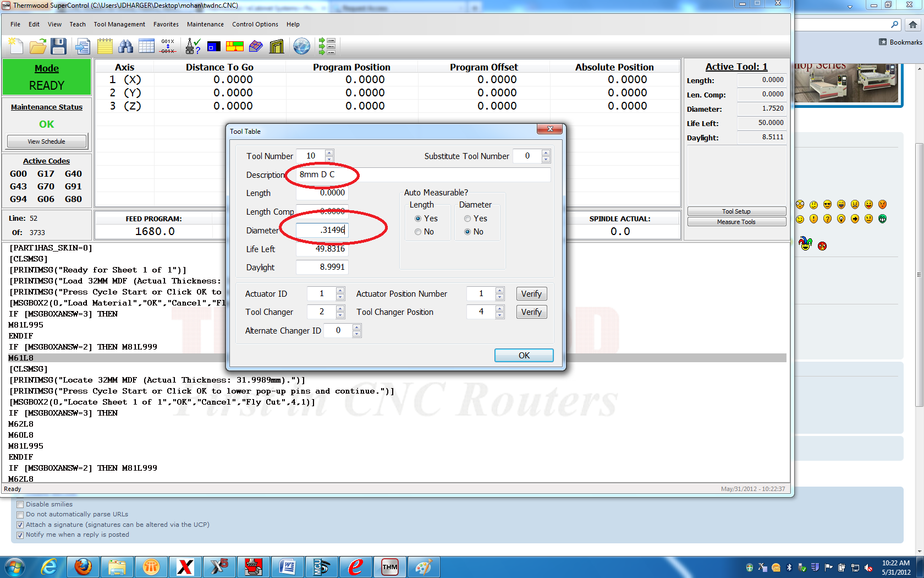
Task: Open the Tool Management menu
Action: point(119,24)
